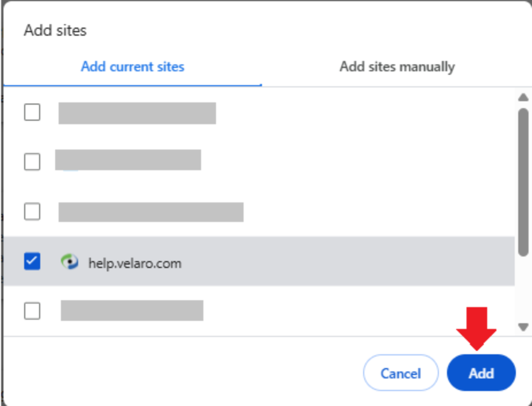The image size is (532, 406).
Task: Open the Add sites manually tab
Action: [397, 67]
